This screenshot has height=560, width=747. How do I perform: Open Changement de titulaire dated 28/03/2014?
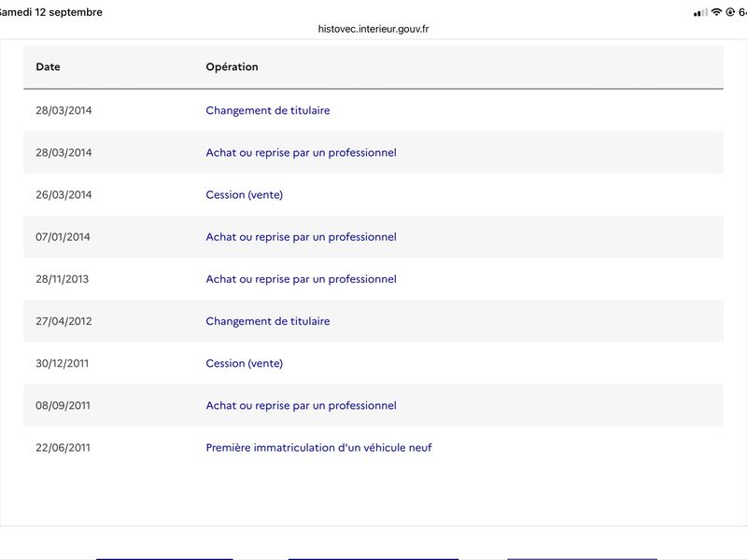[x=268, y=110]
